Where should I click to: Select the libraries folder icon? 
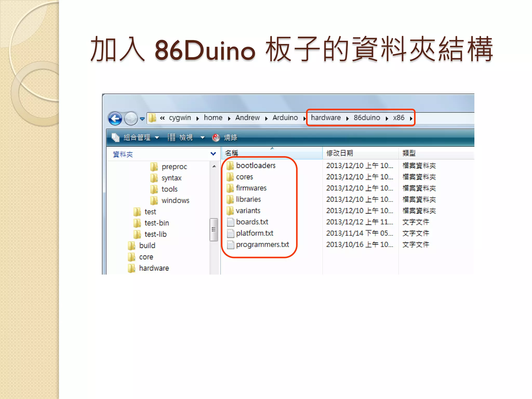pyautogui.click(x=230, y=199)
